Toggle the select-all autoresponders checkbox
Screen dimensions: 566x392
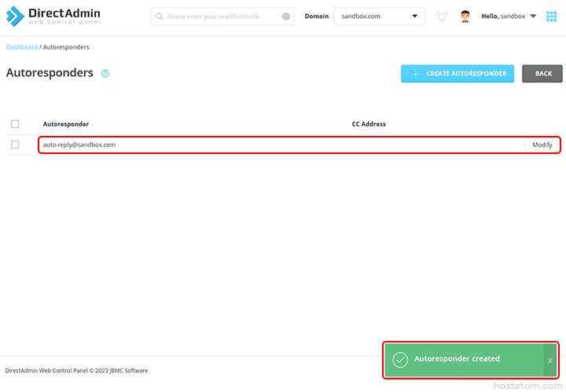click(x=15, y=124)
